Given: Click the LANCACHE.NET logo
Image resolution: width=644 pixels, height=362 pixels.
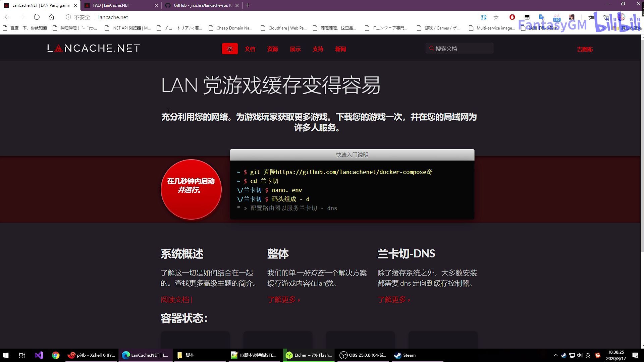Looking at the screenshot, I should click(x=94, y=48).
